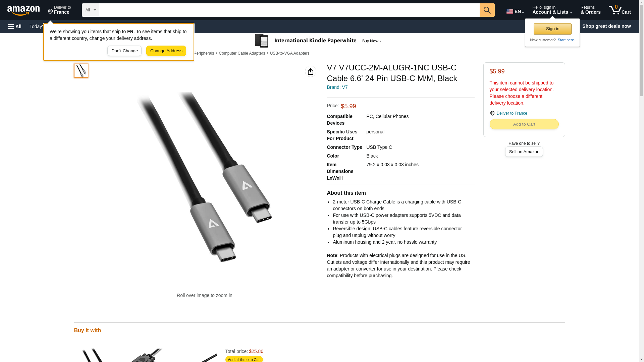Open Returns & Orders
Screen dimensions: 644x362
(x=590, y=10)
